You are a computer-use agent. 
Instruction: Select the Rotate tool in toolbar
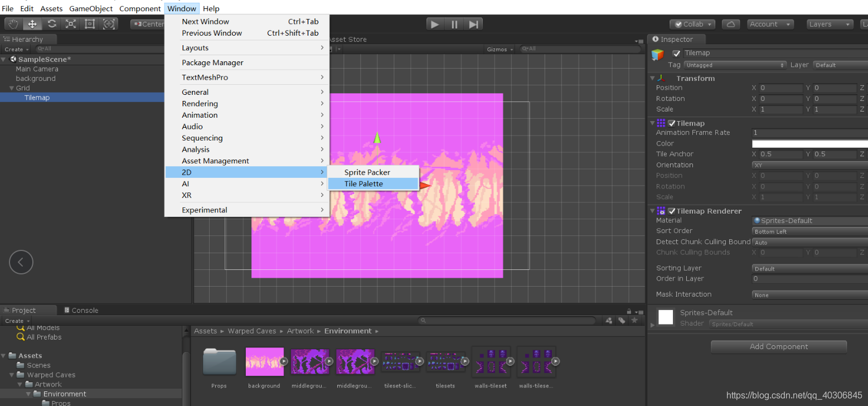point(52,24)
